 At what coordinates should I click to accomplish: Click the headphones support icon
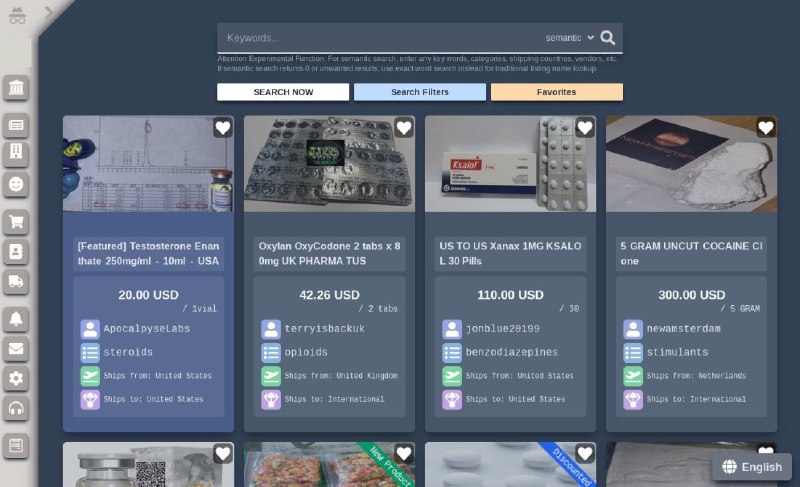pyautogui.click(x=17, y=409)
